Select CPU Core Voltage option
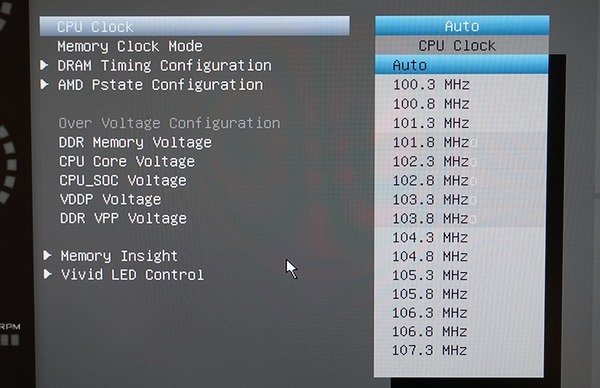This screenshot has height=388, width=600. click(x=127, y=161)
